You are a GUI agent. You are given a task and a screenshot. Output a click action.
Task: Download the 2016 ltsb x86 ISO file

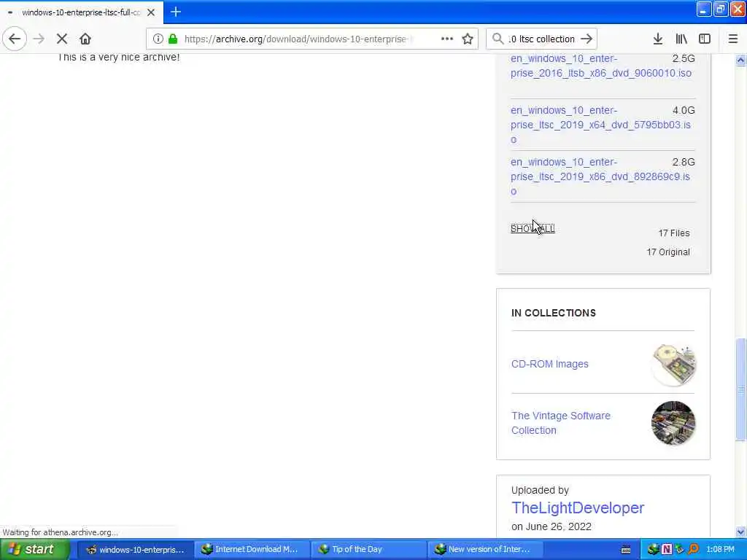(601, 66)
